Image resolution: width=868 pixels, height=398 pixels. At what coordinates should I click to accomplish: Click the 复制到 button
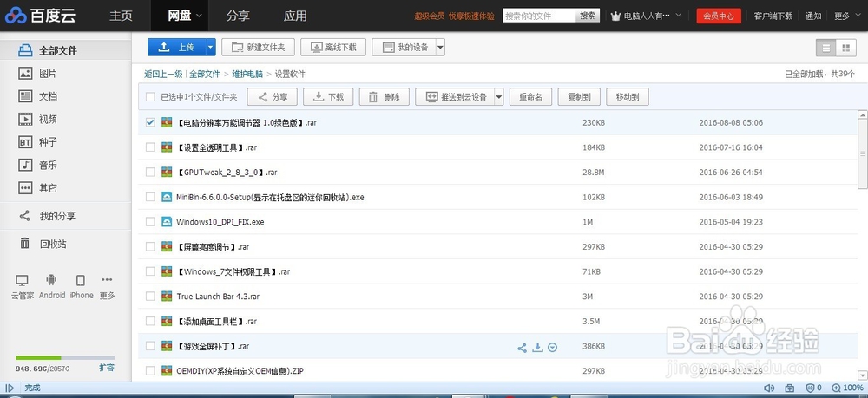(579, 97)
